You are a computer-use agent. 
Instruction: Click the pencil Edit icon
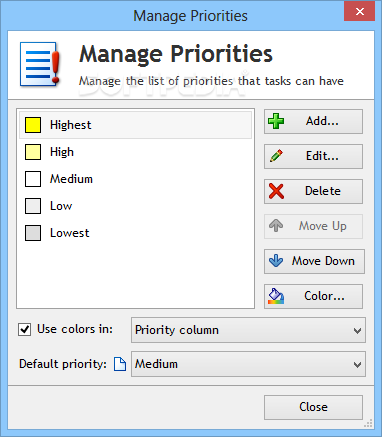click(276, 156)
